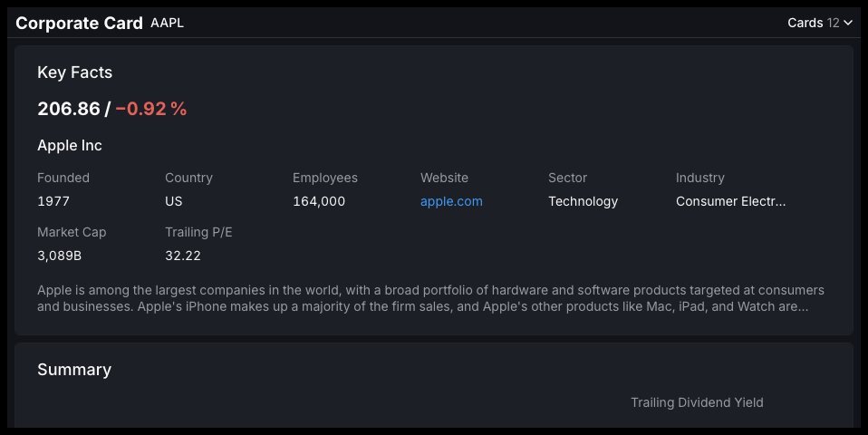Click the Corporate Card title
This screenshot has height=435, width=868.
(79, 24)
